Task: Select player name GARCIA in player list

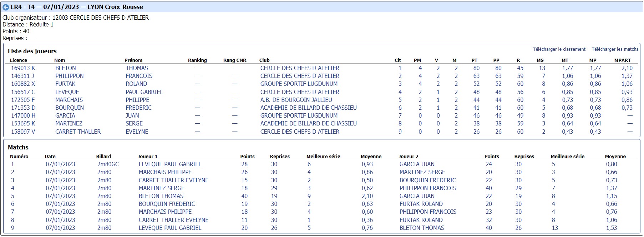Action: coord(65,115)
